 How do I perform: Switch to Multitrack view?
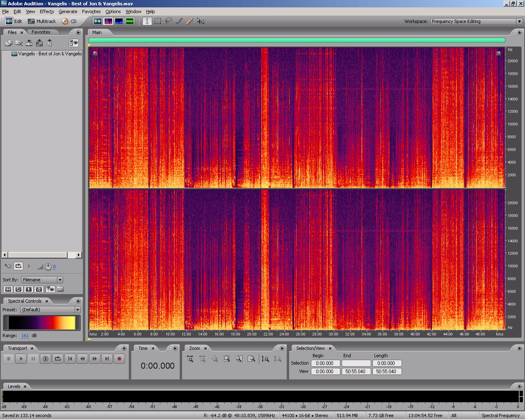41,21
